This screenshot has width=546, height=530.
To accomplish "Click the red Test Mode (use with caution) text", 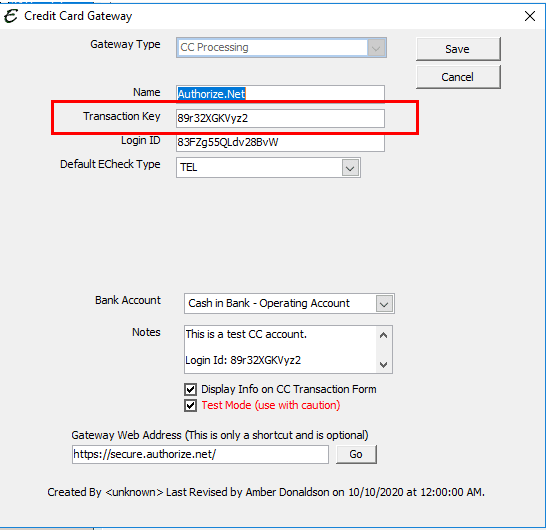I will click(x=271, y=405).
